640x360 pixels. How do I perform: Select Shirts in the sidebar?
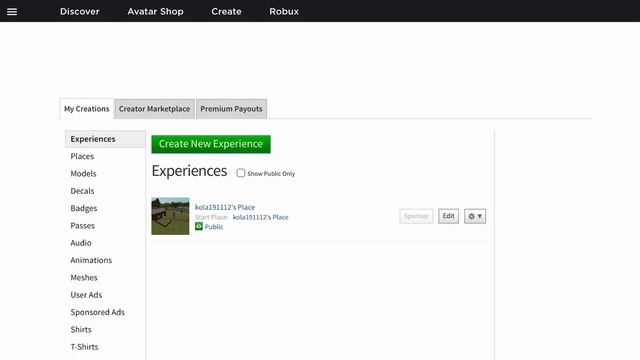click(81, 329)
